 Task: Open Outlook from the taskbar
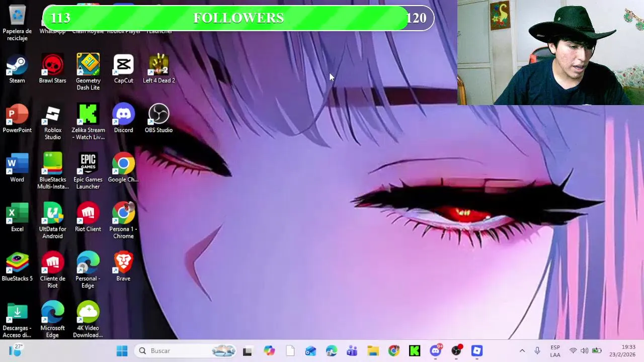tap(310, 351)
